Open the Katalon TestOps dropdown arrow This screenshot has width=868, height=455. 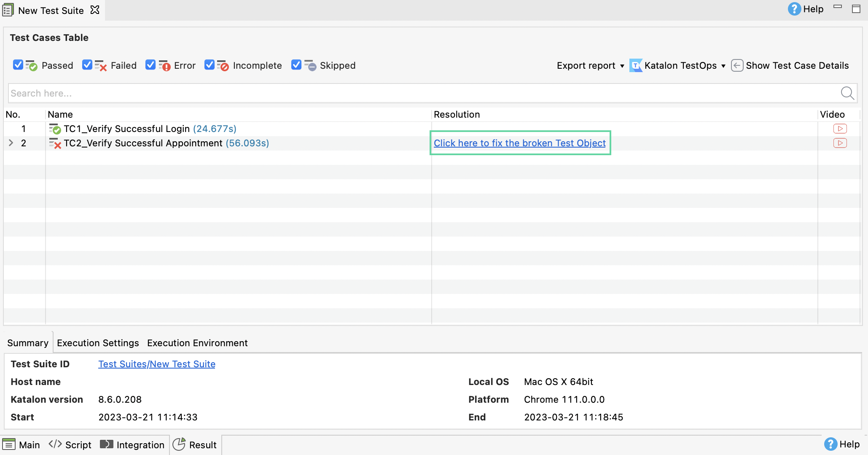(x=723, y=66)
